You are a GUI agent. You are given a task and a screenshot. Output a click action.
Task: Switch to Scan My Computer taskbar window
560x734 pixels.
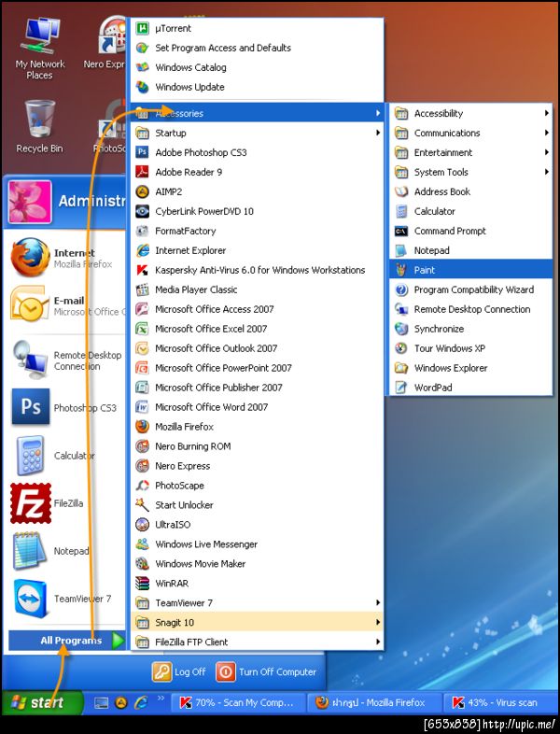click(239, 702)
